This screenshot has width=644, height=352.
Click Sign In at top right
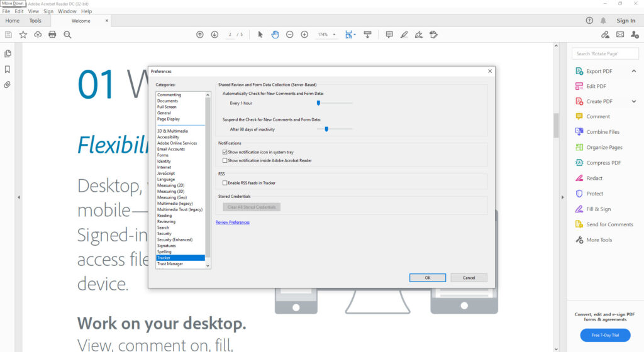tap(626, 21)
